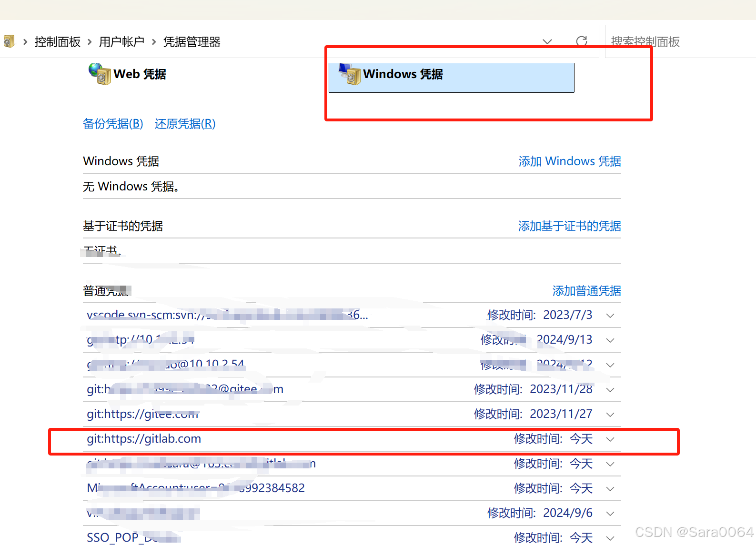Click the 凭据管理器 breadcrumb
The image size is (756, 545).
tap(192, 42)
